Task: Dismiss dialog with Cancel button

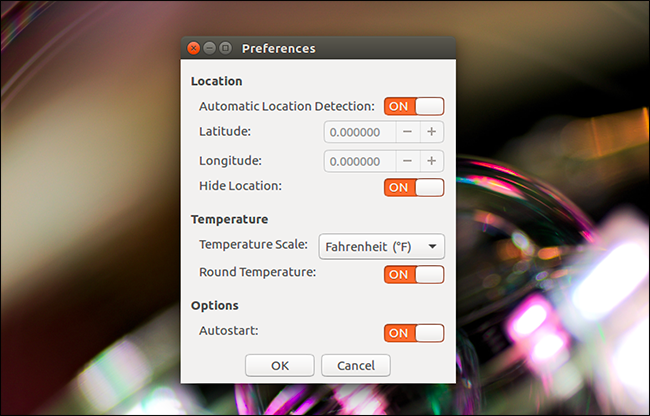Action: [x=356, y=365]
